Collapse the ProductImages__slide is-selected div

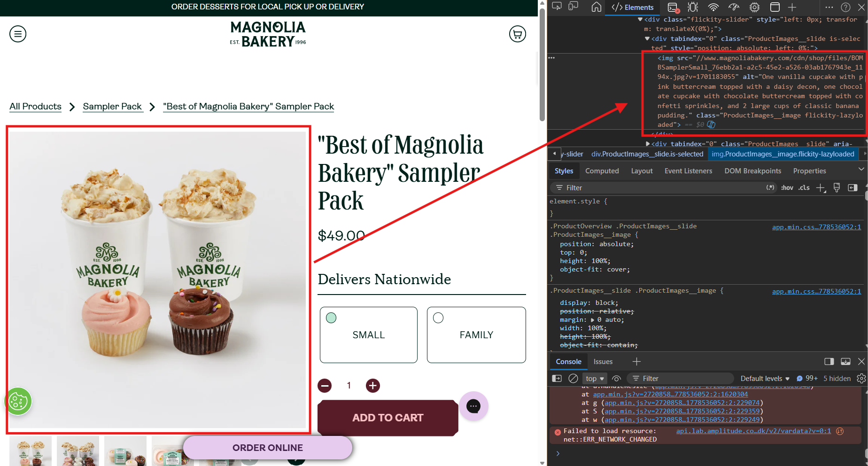coord(647,39)
